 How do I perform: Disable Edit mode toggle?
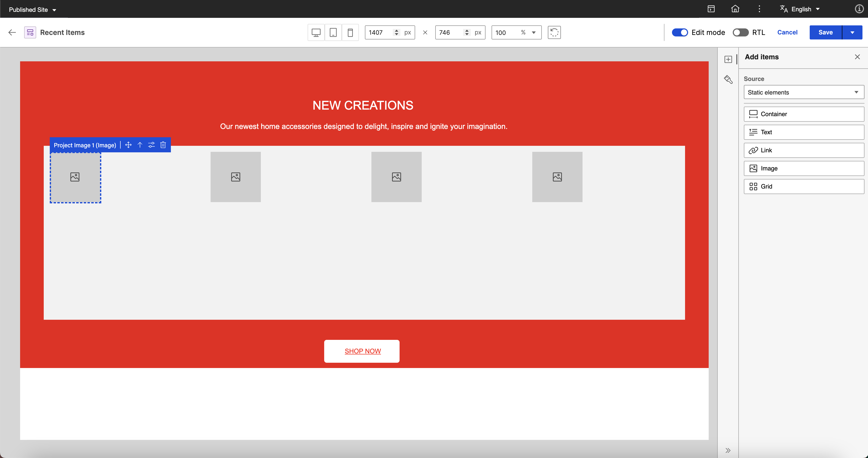pos(680,32)
